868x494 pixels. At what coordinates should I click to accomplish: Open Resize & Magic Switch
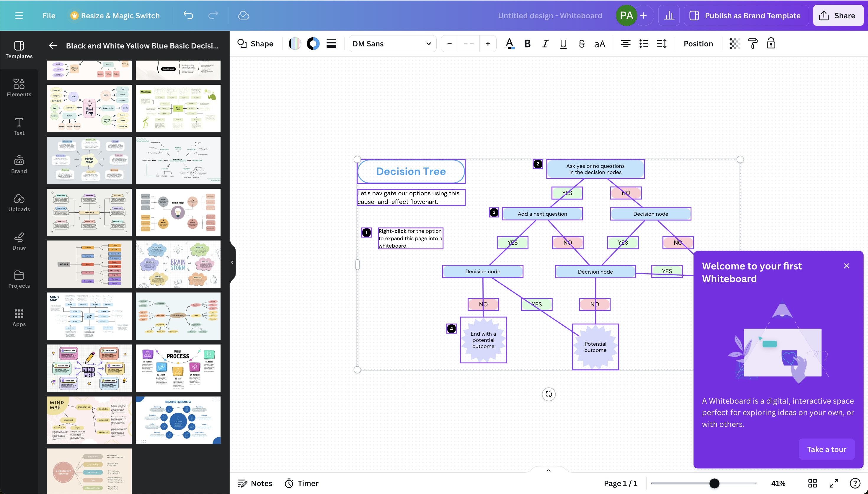click(115, 16)
